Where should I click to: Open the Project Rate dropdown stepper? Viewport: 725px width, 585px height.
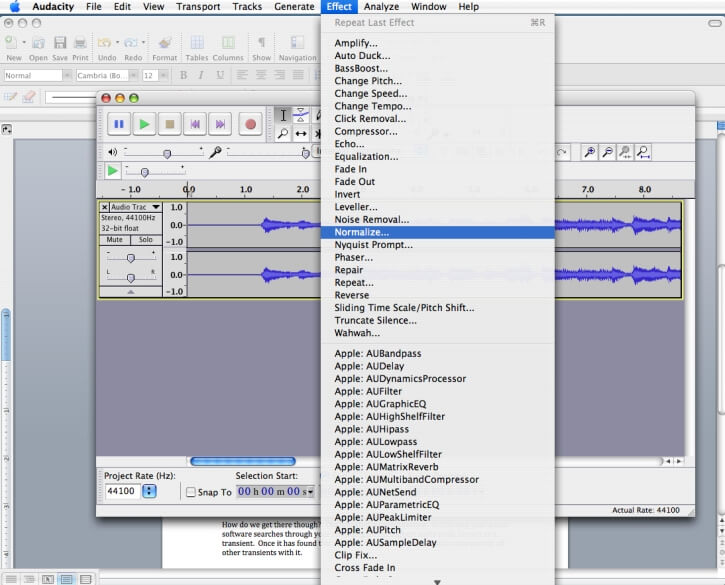tap(149, 491)
